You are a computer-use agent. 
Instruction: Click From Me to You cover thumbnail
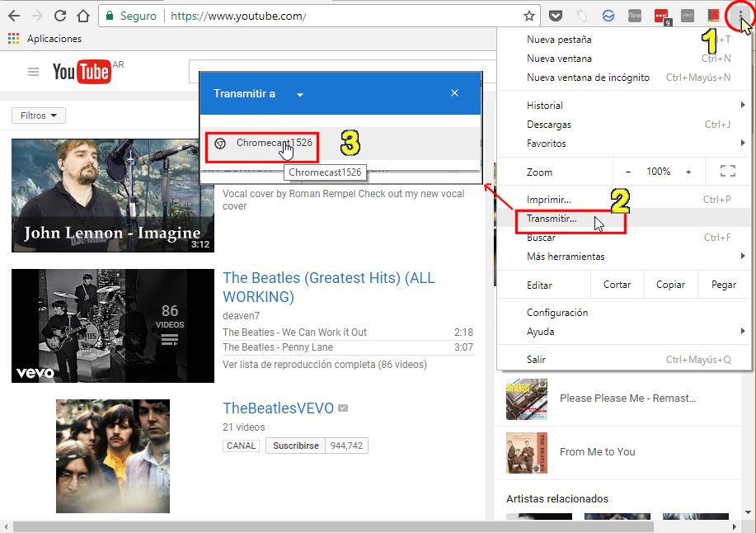point(527,453)
